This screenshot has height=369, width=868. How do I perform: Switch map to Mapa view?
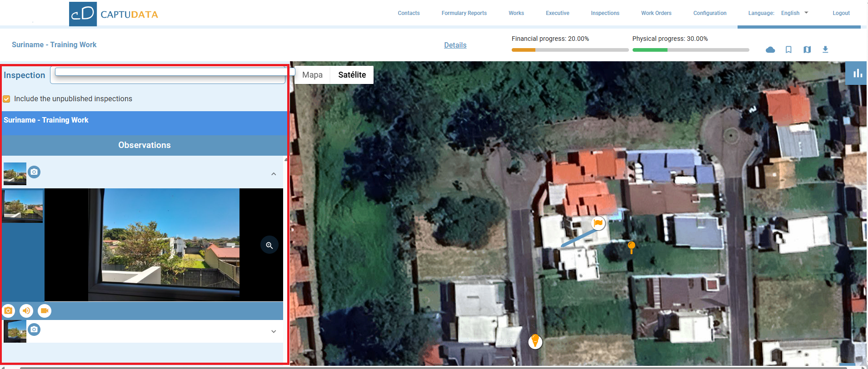[x=312, y=75]
